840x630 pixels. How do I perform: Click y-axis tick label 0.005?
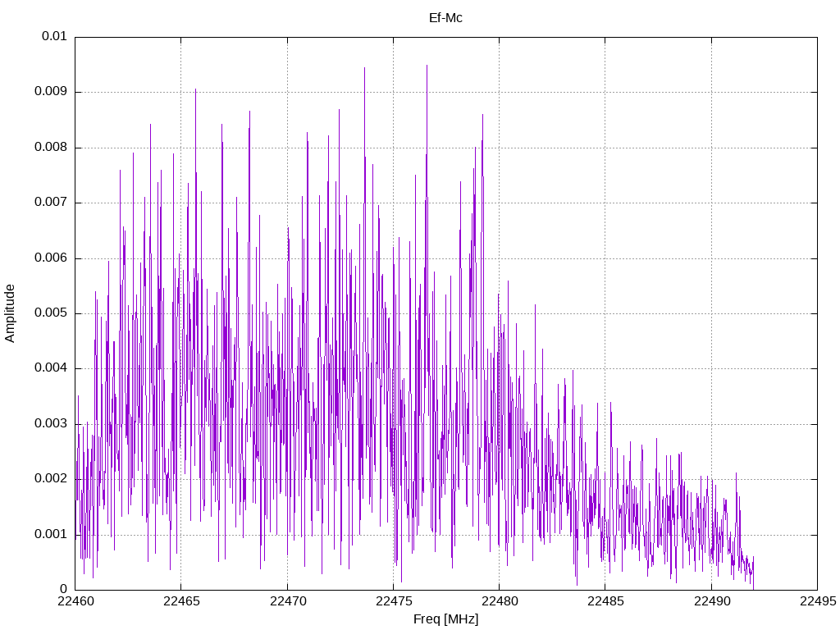tap(51, 313)
